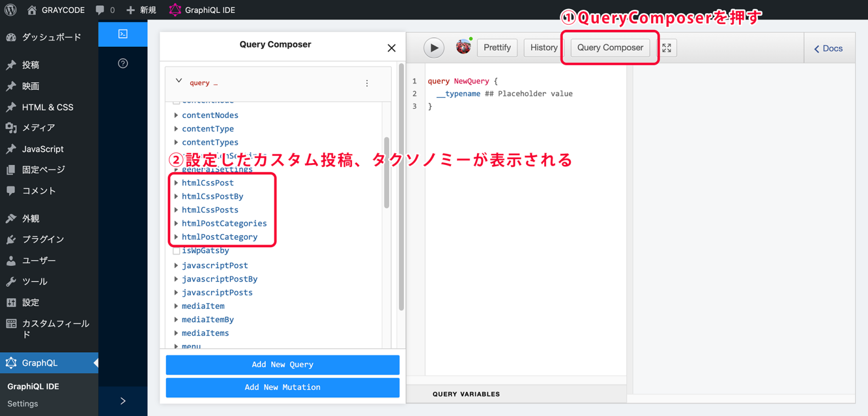
Task: Collapse the query chevron in composer
Action: (179, 81)
